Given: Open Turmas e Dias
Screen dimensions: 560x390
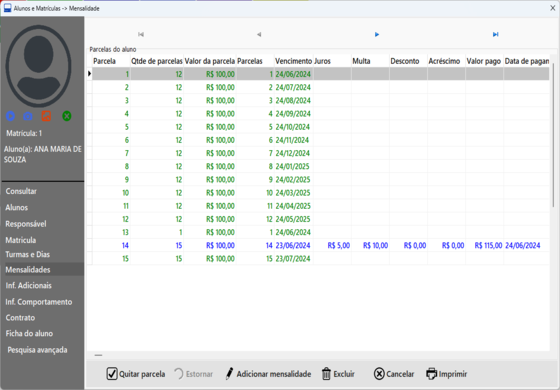Looking at the screenshot, I should pos(28,254).
